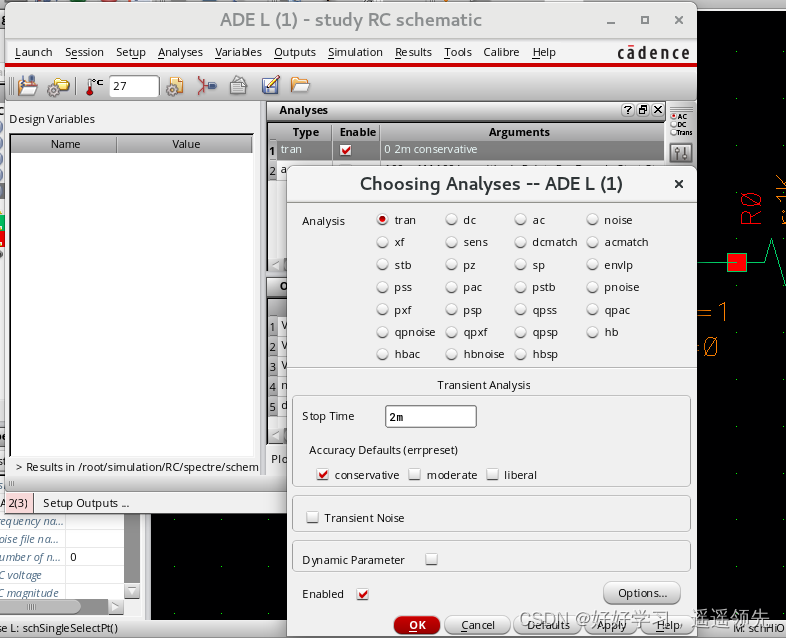
Task: Open the Calibre menu
Action: click(501, 52)
